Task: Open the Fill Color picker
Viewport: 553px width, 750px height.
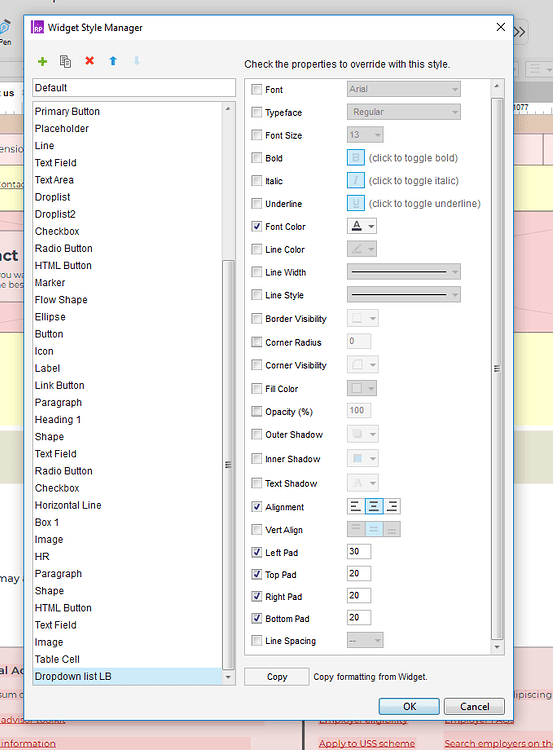Action: [x=362, y=388]
